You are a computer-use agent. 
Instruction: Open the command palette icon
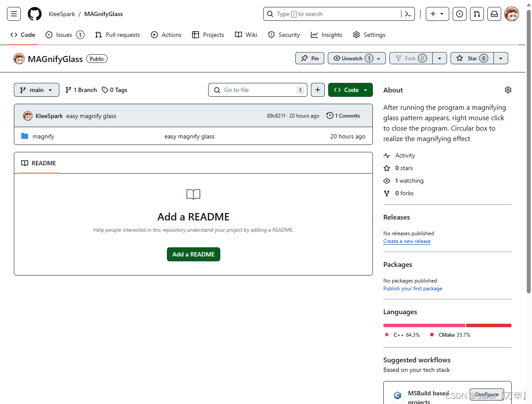(408, 14)
